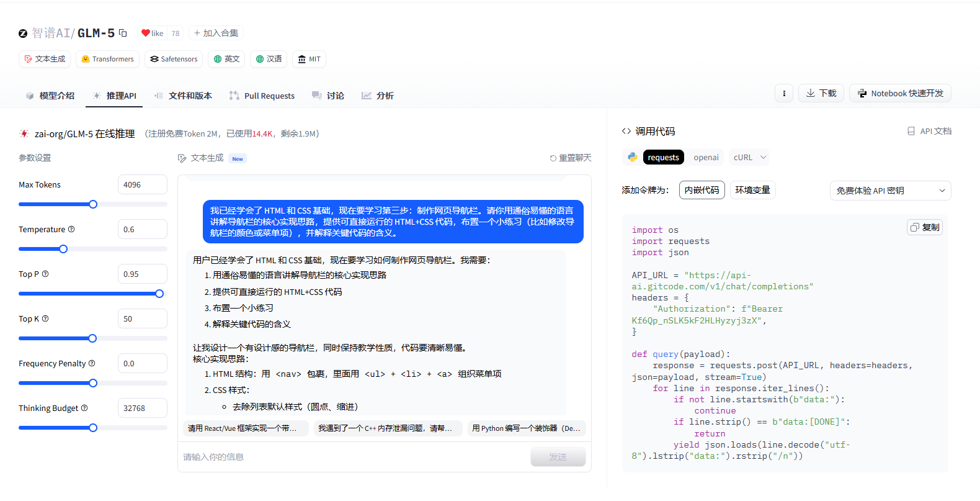This screenshot has width=980, height=501.
Task: Click the Top P help question icon
Action: coord(45,274)
